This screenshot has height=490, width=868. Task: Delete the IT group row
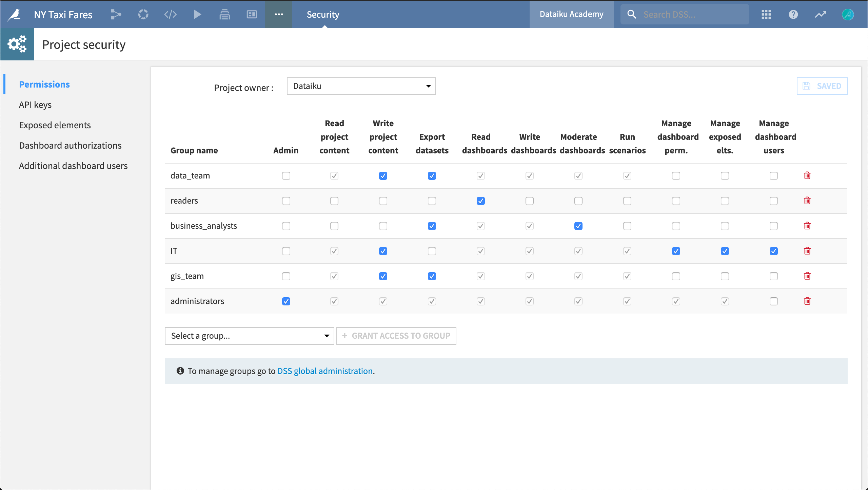[x=807, y=251]
